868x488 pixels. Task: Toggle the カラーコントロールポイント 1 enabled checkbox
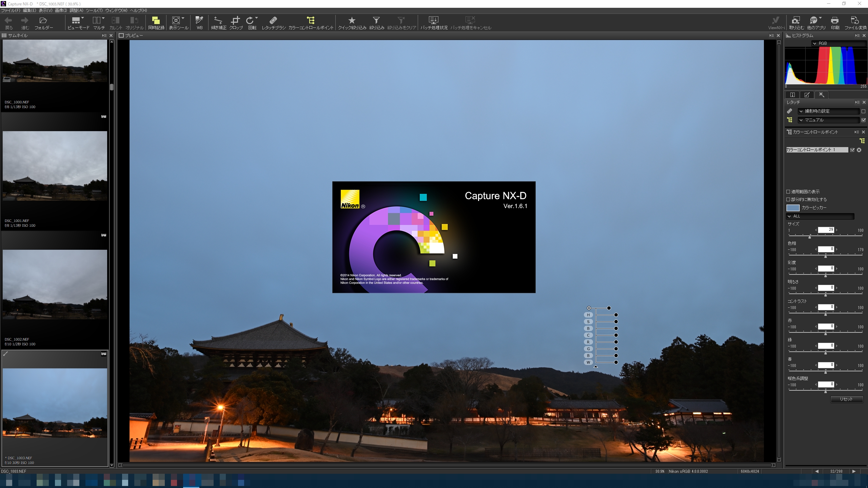852,150
